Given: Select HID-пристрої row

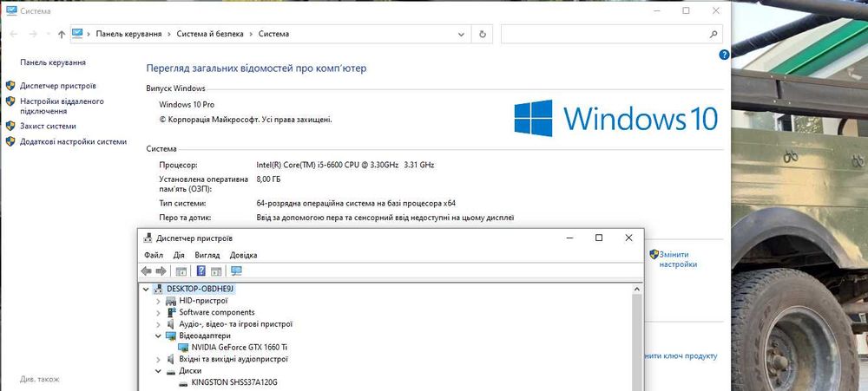Looking at the screenshot, I should point(203,301).
